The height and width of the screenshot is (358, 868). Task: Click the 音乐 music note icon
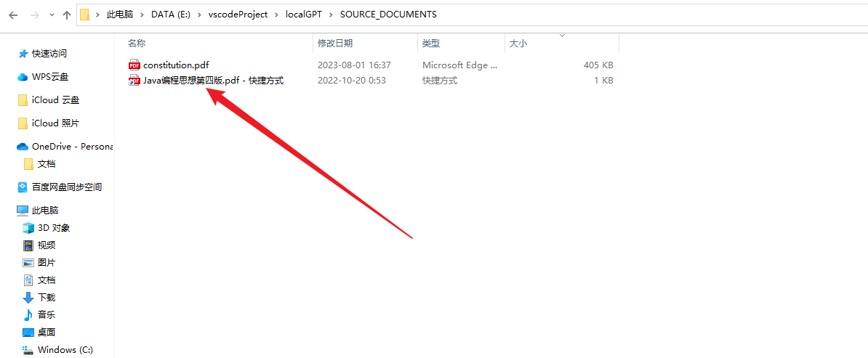click(x=28, y=315)
